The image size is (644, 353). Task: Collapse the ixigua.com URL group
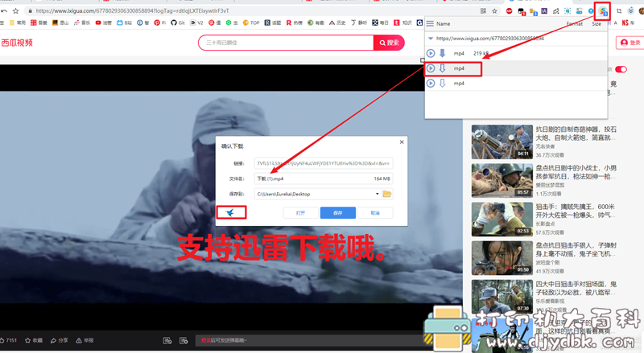click(431, 38)
